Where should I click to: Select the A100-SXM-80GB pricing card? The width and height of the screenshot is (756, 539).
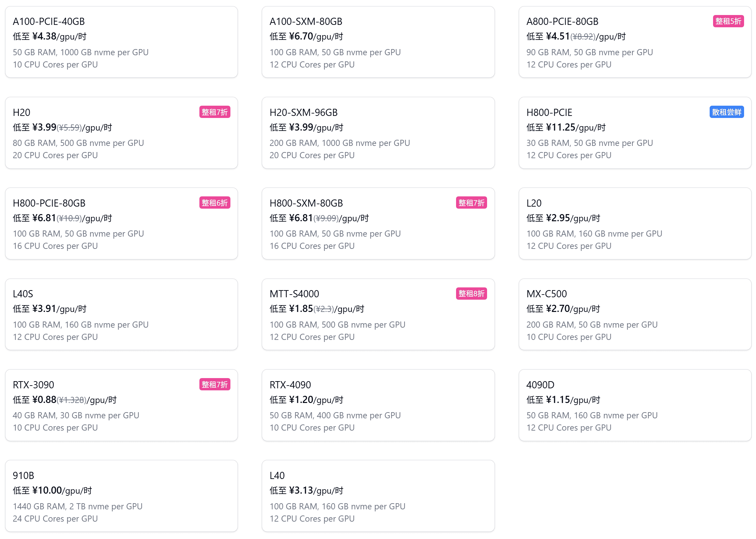pos(378,42)
